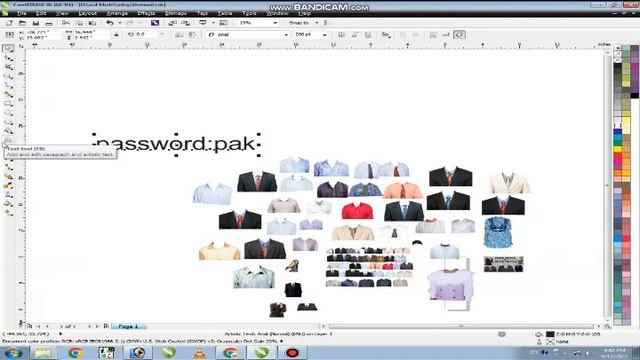Select the Freehand tool
This screenshot has width=640, height=360.
point(8,85)
